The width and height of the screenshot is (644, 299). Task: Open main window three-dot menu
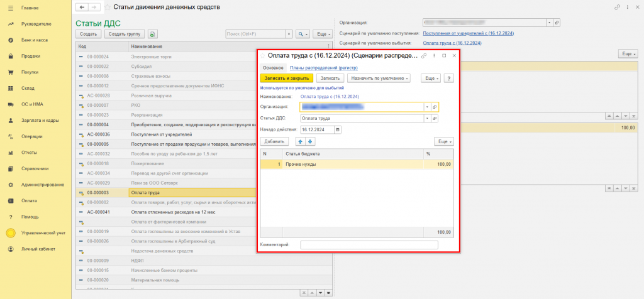628,7
